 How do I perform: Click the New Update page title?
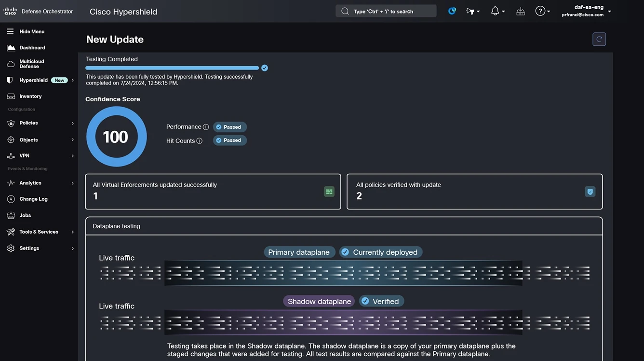115,40
